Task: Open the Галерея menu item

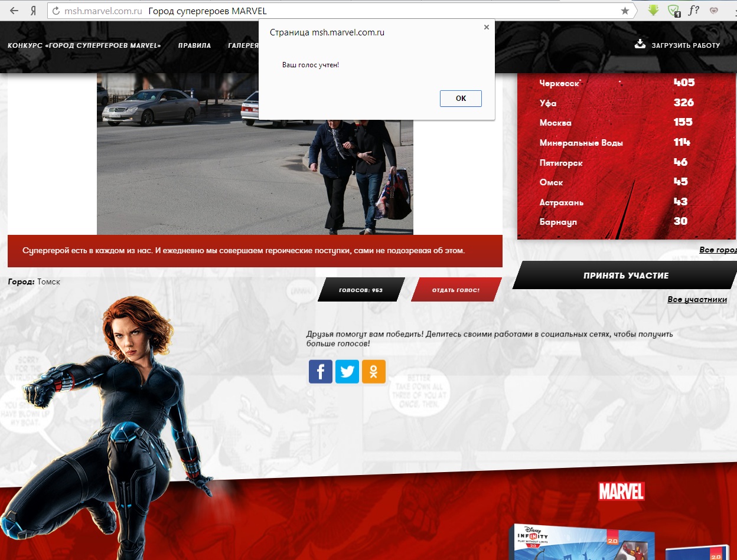Action: pos(243,45)
